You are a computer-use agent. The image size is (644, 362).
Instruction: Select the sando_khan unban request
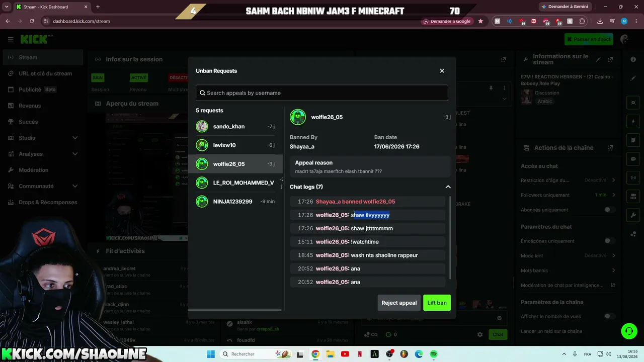tap(235, 127)
